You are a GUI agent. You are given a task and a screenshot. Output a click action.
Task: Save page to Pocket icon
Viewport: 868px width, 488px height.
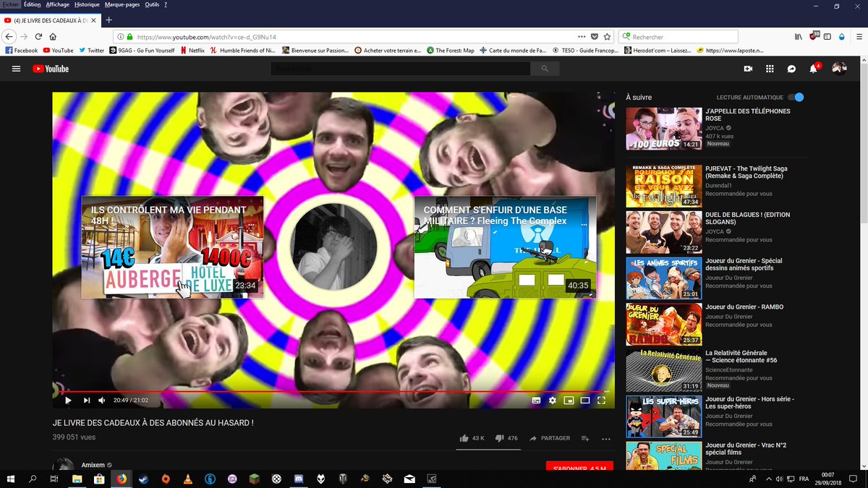point(595,36)
